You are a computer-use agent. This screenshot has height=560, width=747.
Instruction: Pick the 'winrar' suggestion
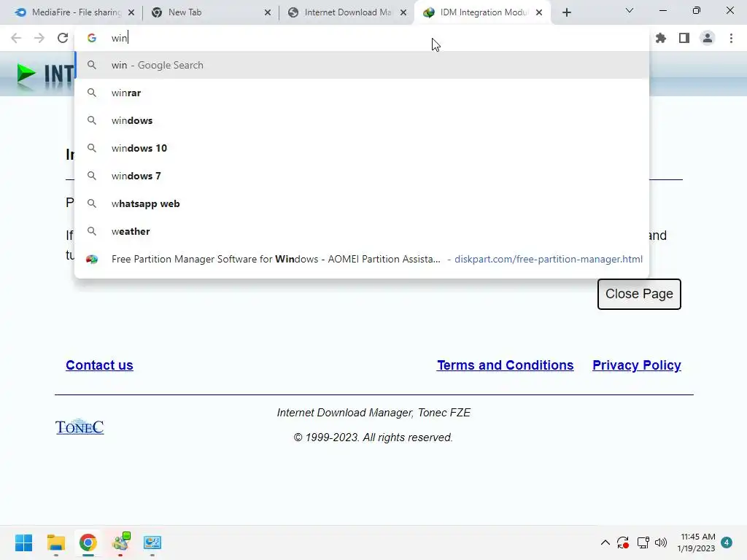pyautogui.click(x=362, y=93)
